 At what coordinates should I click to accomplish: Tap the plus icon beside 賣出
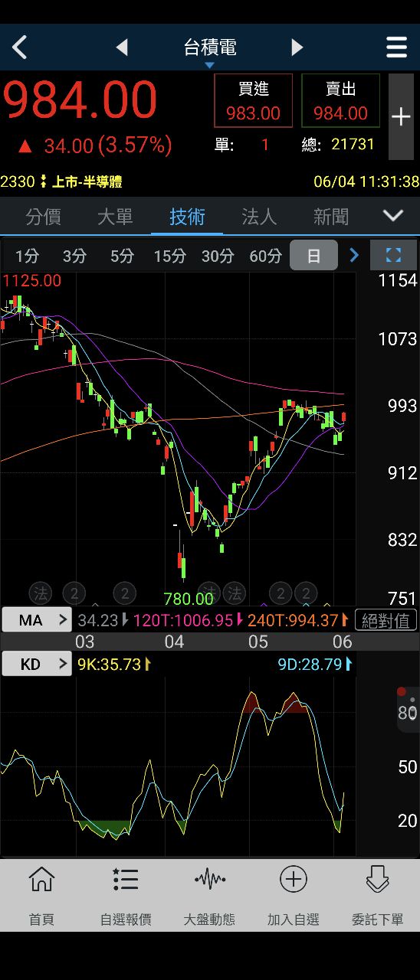pyautogui.click(x=401, y=117)
